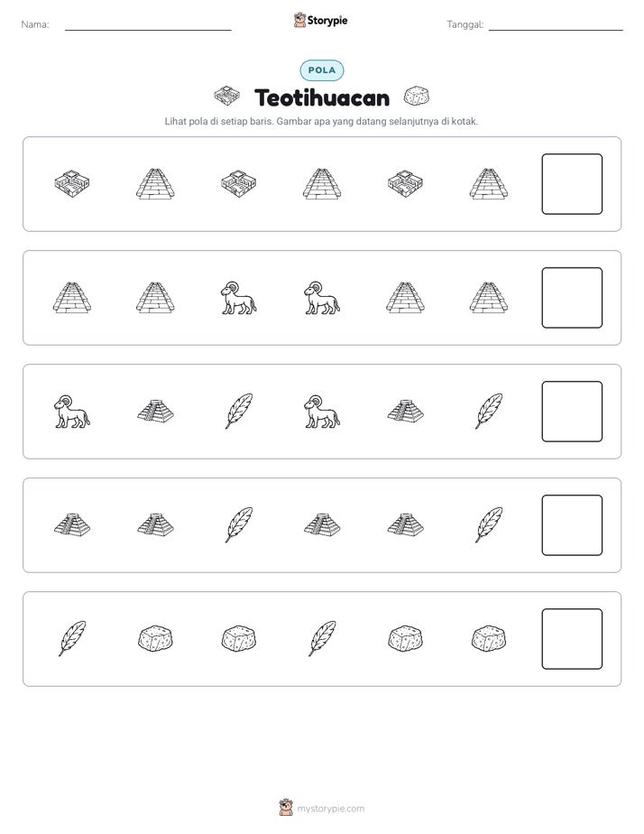Click the empty answer box in row five

click(572, 639)
